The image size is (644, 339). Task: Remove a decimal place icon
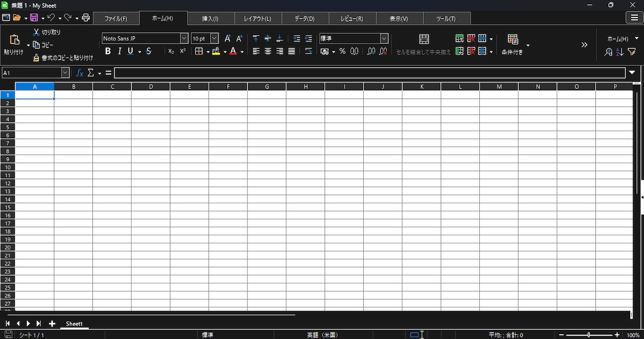click(384, 51)
